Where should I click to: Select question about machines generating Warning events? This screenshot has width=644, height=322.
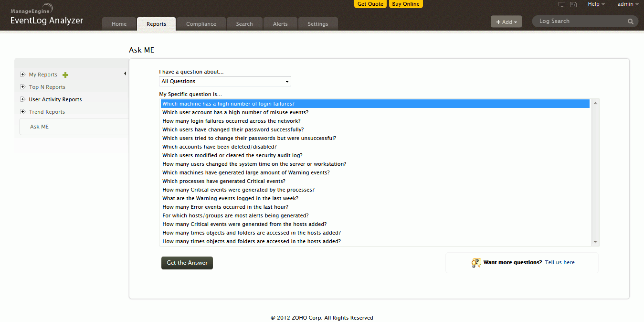click(375, 172)
